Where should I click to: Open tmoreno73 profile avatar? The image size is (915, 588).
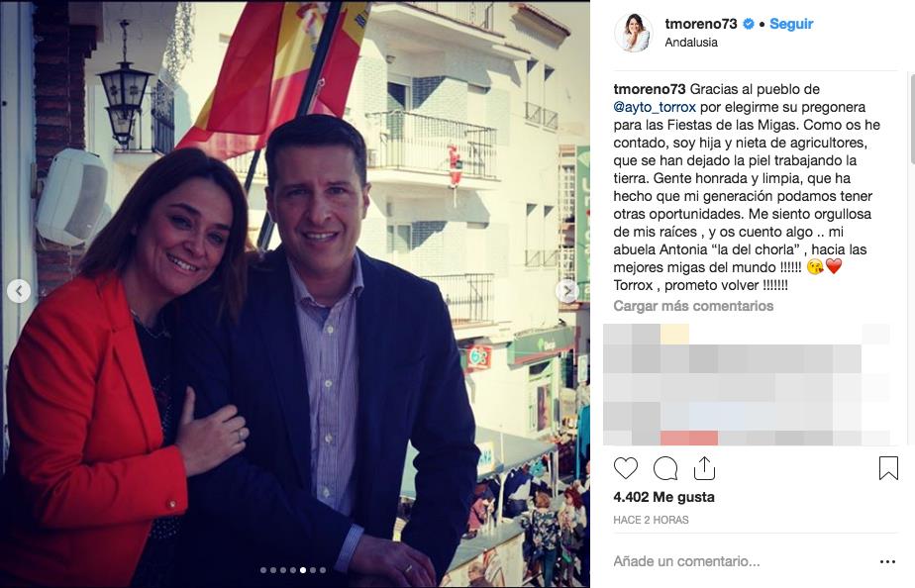click(633, 33)
